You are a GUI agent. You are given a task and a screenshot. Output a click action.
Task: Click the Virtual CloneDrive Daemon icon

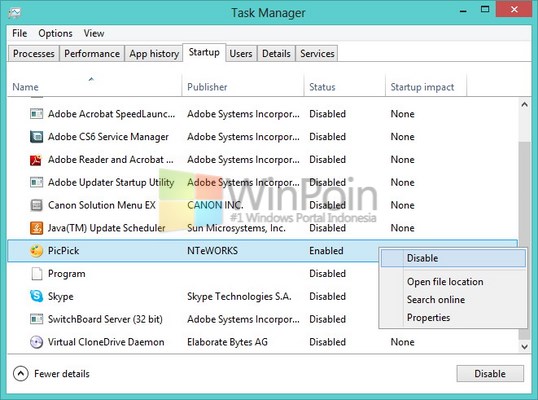tap(36, 342)
